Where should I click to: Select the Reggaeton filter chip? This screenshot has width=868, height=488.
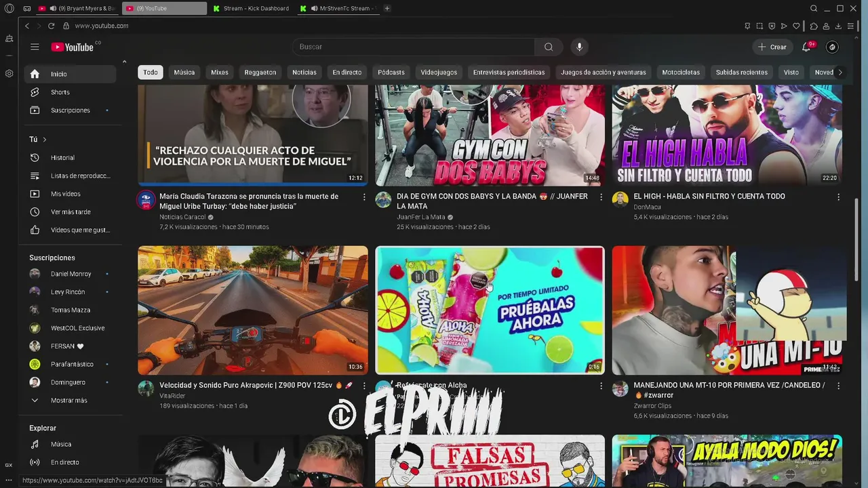click(260, 73)
